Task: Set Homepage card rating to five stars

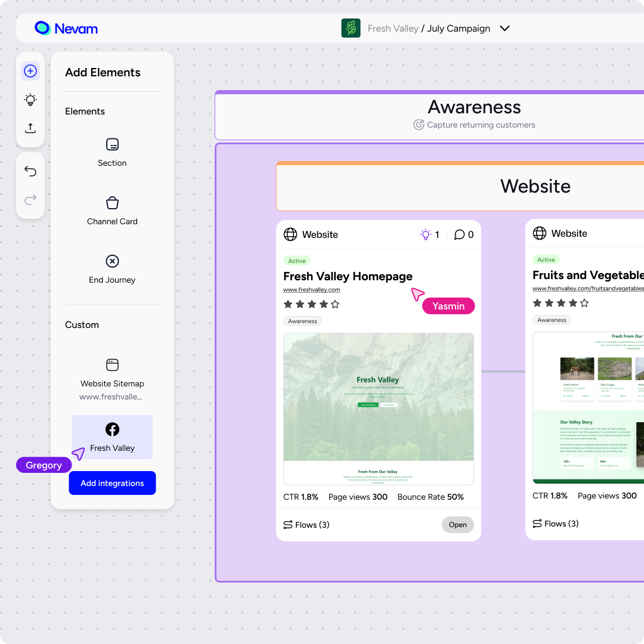Action: click(x=335, y=304)
